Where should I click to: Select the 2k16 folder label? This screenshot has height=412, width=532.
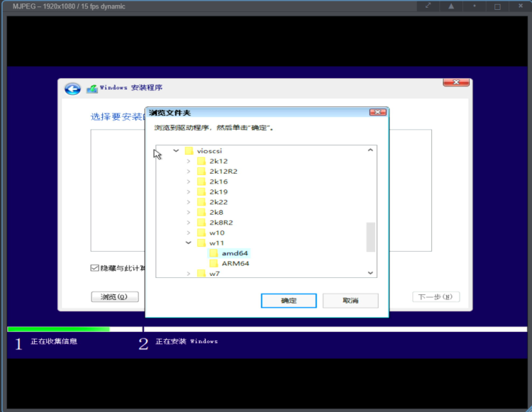coord(218,182)
